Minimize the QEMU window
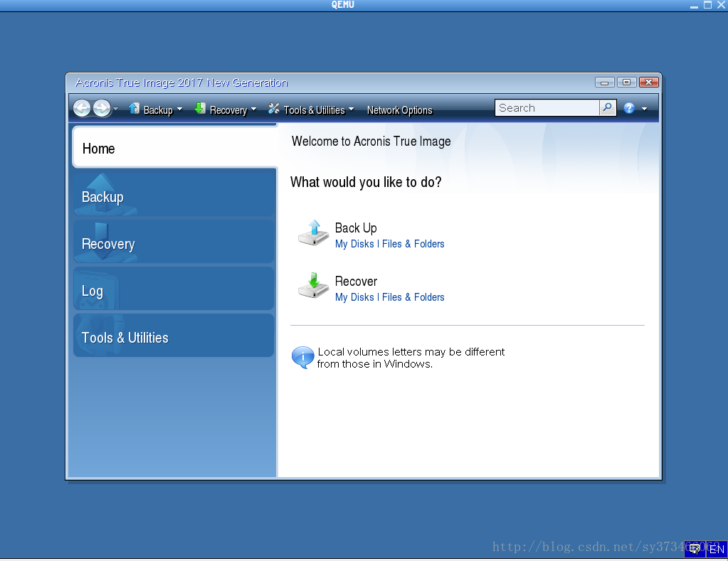The width and height of the screenshot is (728, 561). (x=694, y=5)
